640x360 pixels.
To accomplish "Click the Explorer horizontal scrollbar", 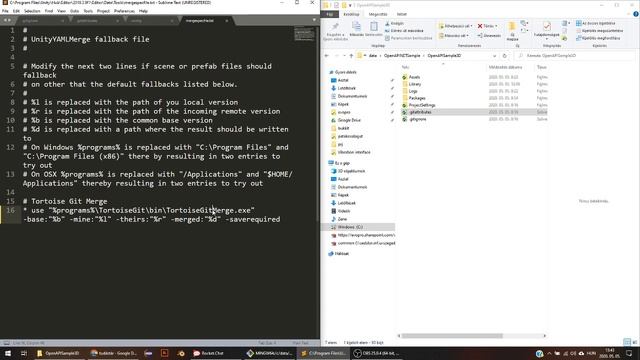I will (452, 336).
